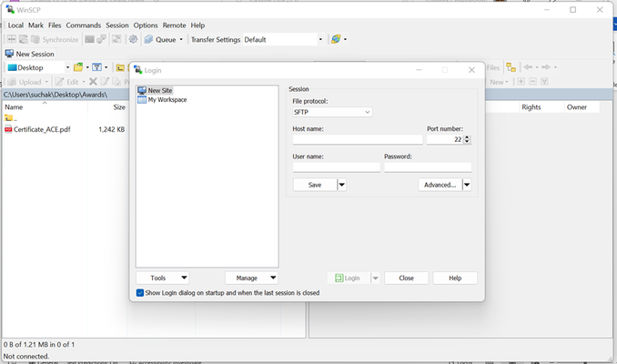
Task: Click the Password input field
Action: [428, 167]
